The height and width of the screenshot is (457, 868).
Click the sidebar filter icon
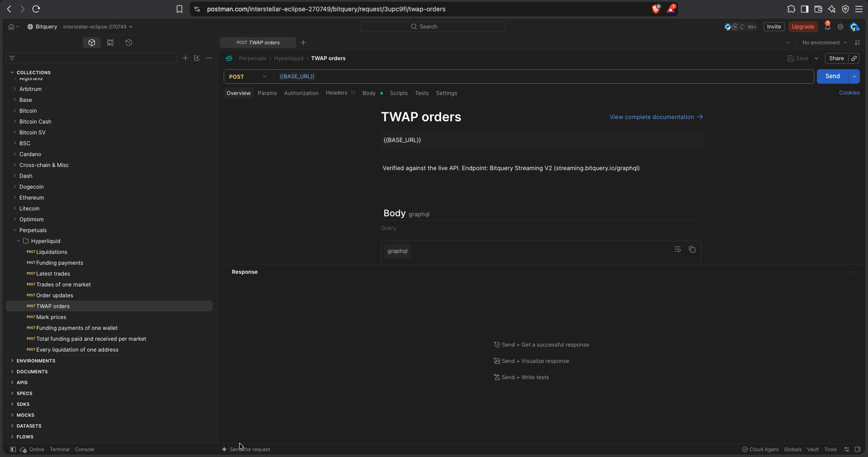pyautogui.click(x=12, y=58)
